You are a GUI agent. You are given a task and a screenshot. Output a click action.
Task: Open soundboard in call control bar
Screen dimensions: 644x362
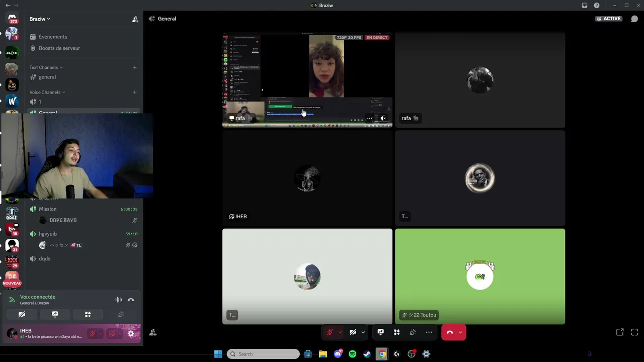[x=413, y=332]
